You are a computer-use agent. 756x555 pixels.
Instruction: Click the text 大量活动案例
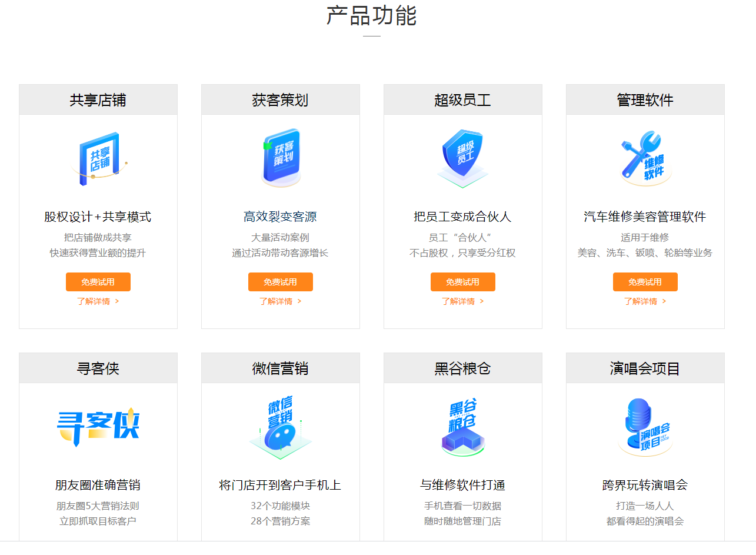pos(281,238)
